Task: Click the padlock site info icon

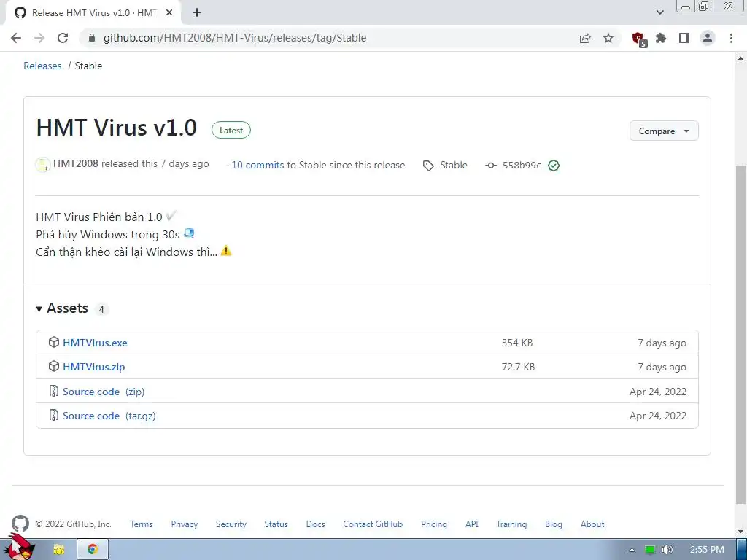Action: point(92,38)
